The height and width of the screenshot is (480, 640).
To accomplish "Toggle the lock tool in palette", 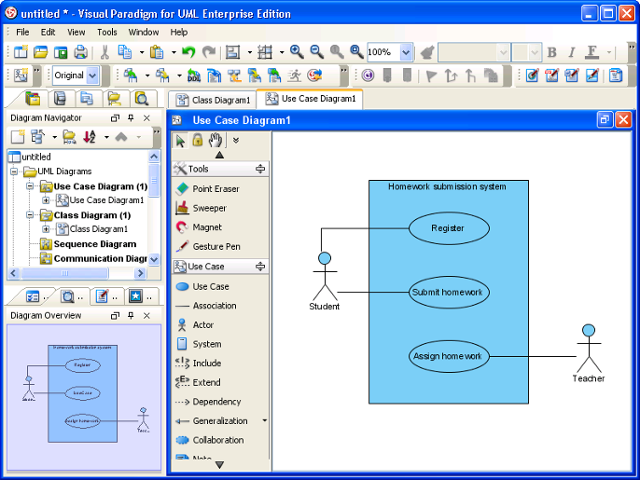I will click(x=198, y=140).
